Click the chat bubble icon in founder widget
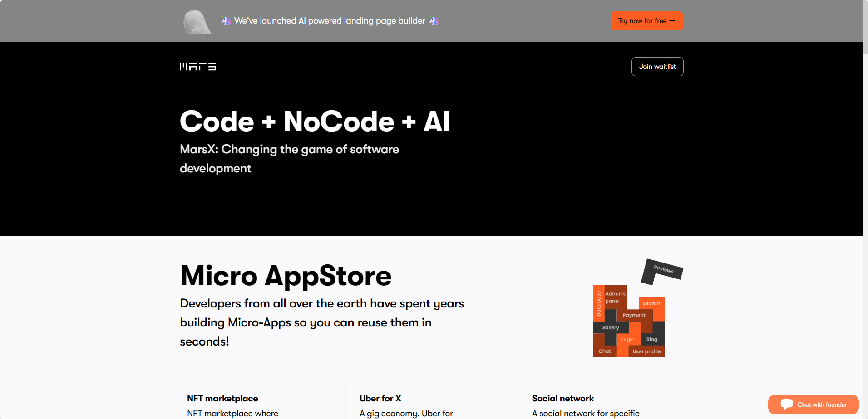The image size is (868, 419). (x=786, y=404)
